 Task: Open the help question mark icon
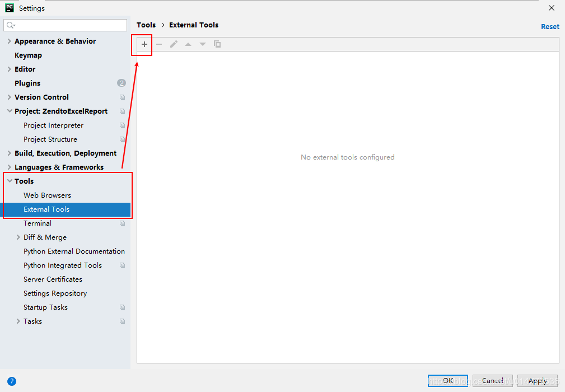[x=12, y=381]
